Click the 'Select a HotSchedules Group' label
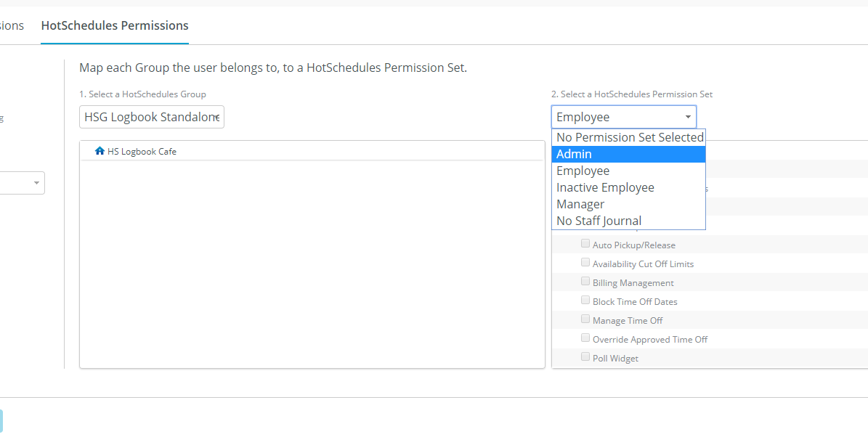Screen dimensions: 868x437 tap(142, 94)
